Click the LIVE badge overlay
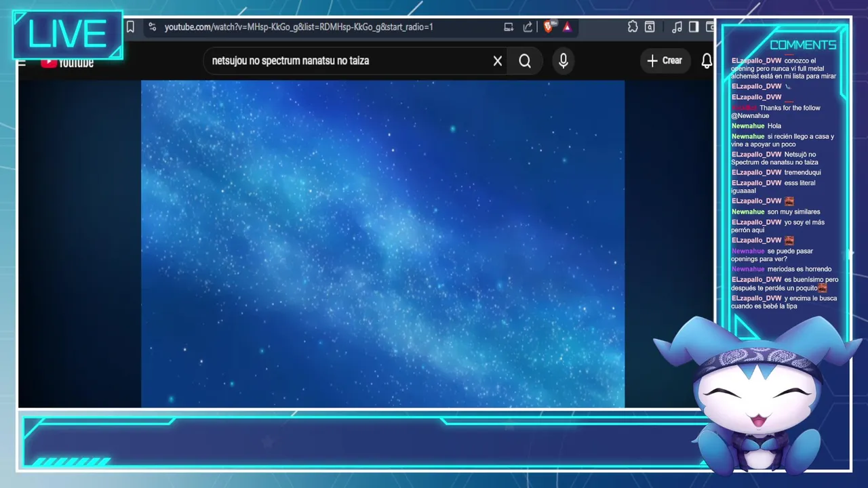 coord(67,35)
